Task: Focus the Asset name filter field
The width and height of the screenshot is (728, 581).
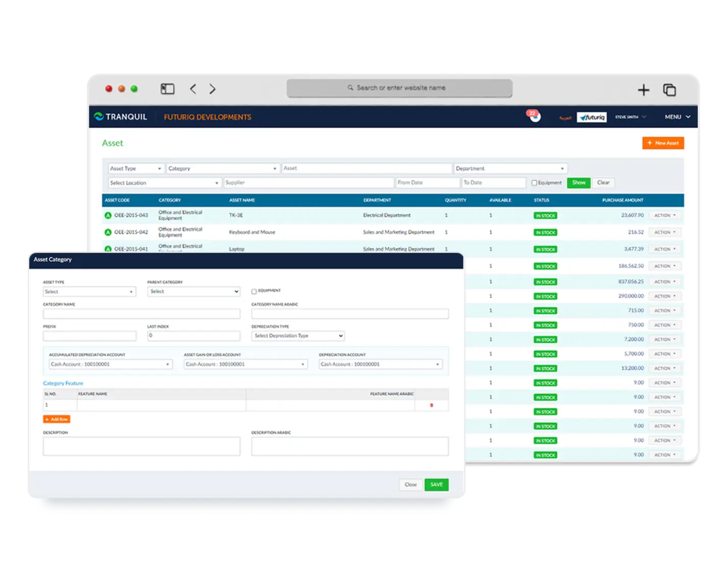Action: 366,168
